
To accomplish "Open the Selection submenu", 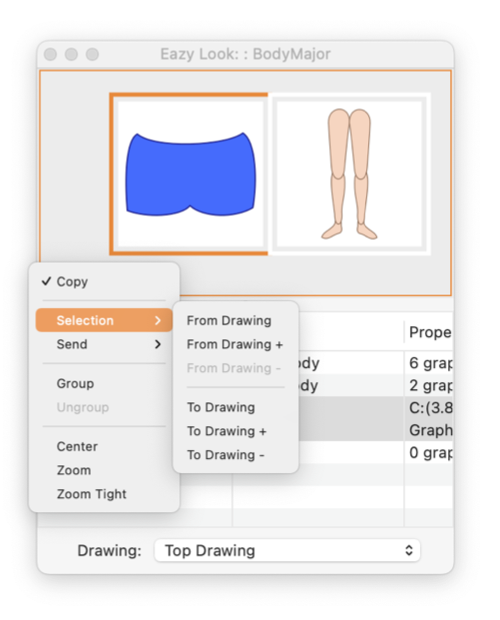I will click(x=104, y=320).
